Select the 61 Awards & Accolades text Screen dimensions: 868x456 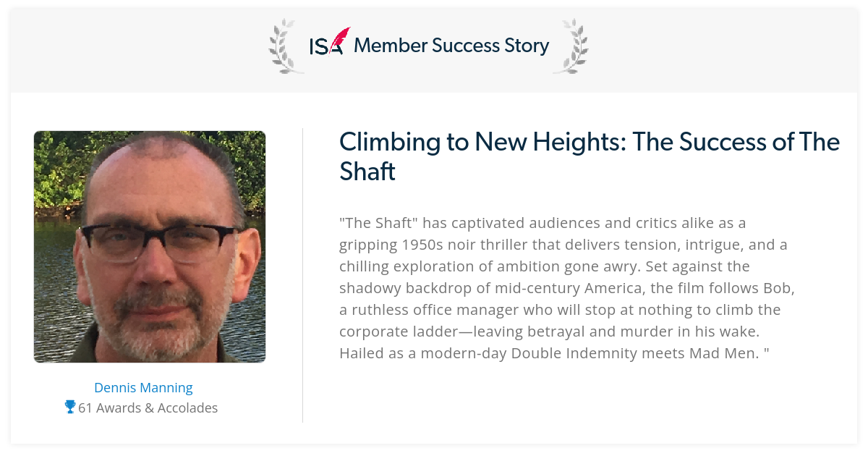148,408
